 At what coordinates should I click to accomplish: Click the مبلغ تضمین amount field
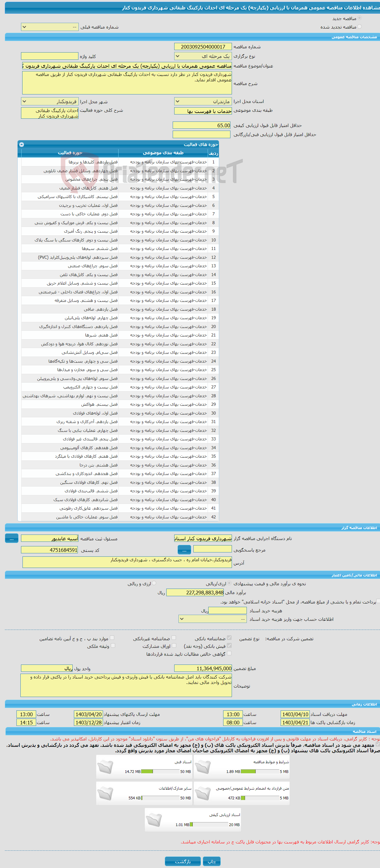click(203, 668)
